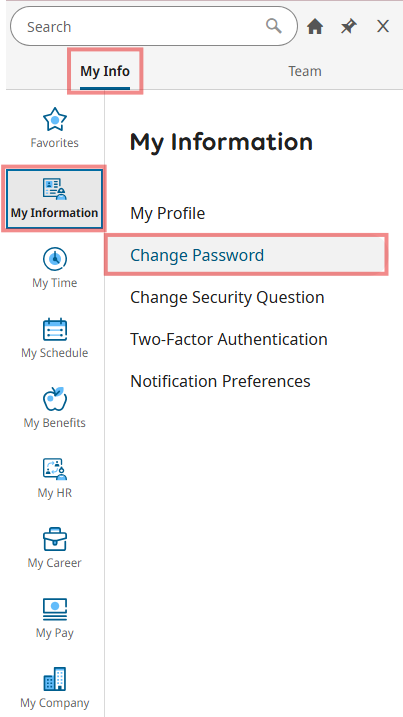
Task: Open the My Information sidebar icon
Action: [55, 189]
